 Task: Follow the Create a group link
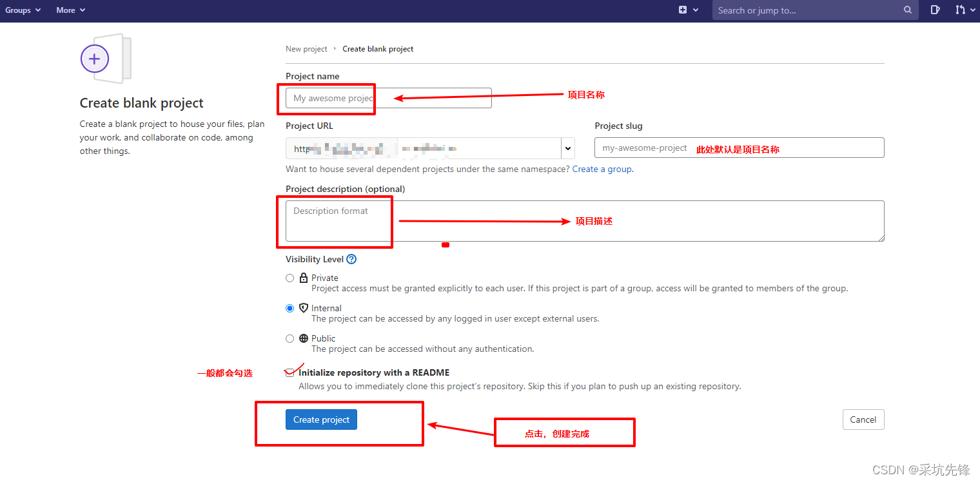602,169
